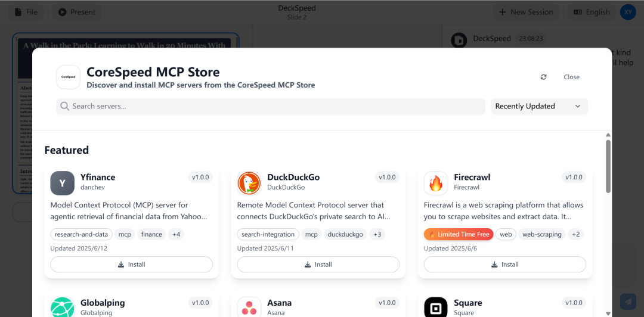Install the Firecrawl server
Viewport: 644px width, 317px height.
coord(505,265)
